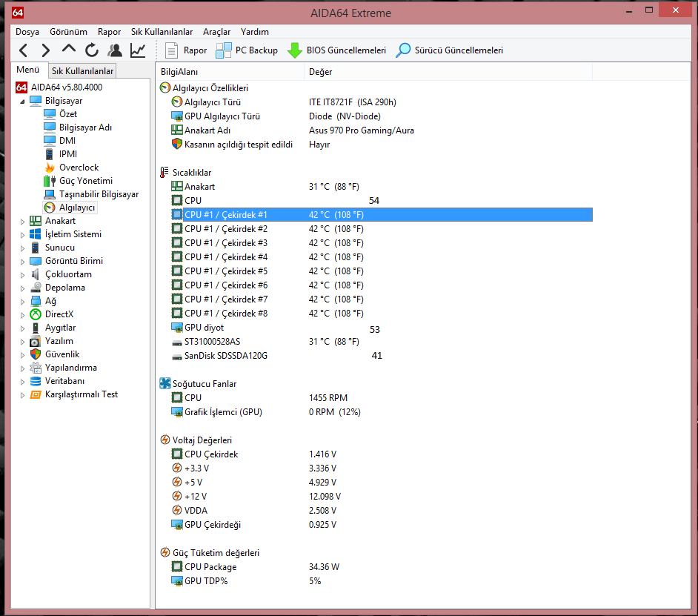Select Overclock in the tree

tap(71, 168)
